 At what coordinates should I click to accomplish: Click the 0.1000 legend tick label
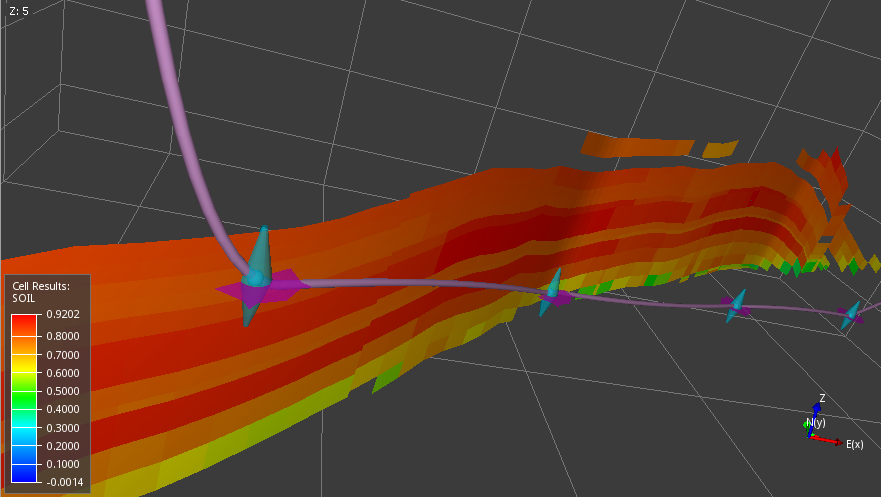click(x=63, y=464)
